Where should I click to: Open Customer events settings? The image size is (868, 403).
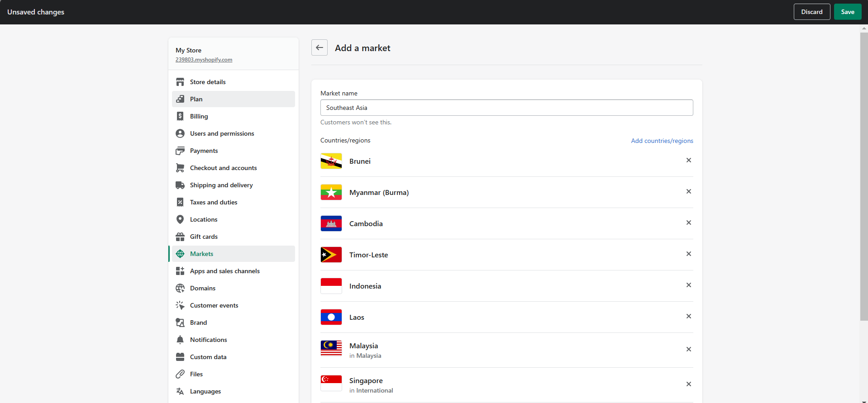pos(234,305)
